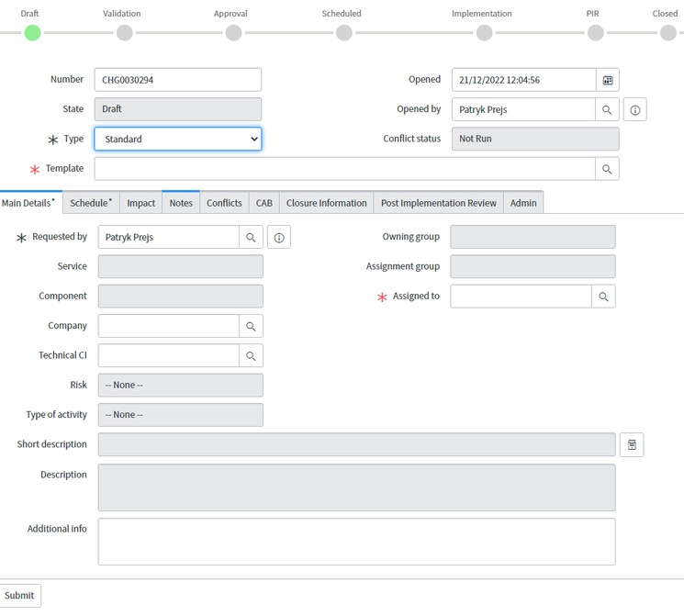Viewport: 684px width, 616px height.
Task: Click the State field showing Draft
Action: [178, 109]
